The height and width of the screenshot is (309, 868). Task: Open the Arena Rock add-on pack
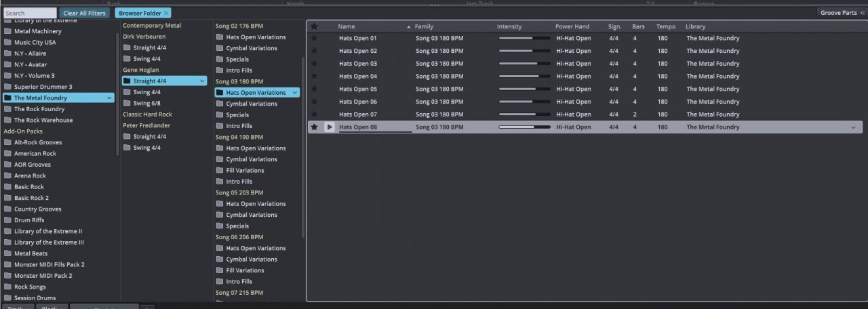pyautogui.click(x=26, y=176)
